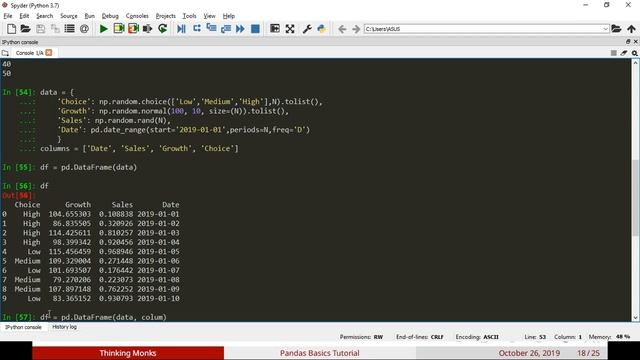Image resolution: width=640 pixels, height=360 pixels.
Task: Run current cell icon
Action: point(119,29)
